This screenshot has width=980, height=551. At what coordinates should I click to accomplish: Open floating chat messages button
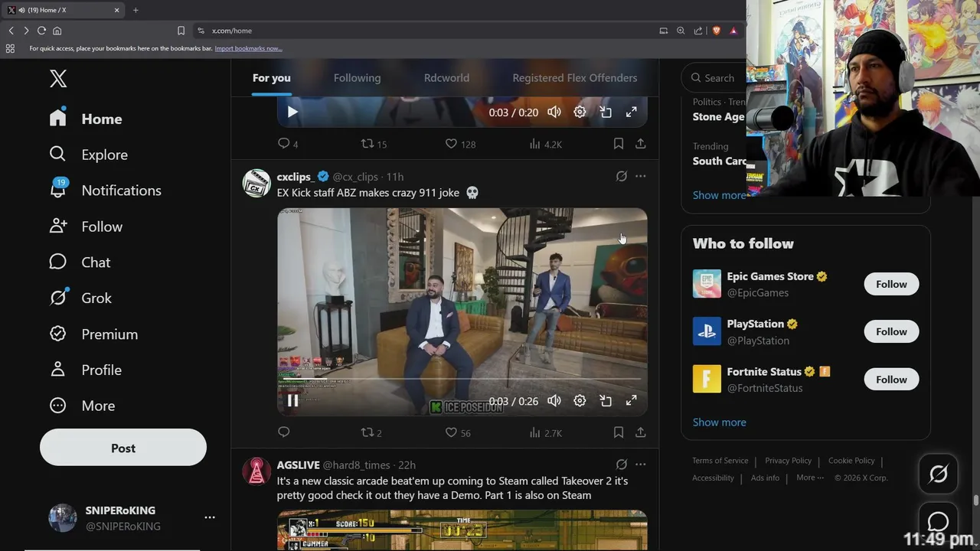tap(939, 522)
